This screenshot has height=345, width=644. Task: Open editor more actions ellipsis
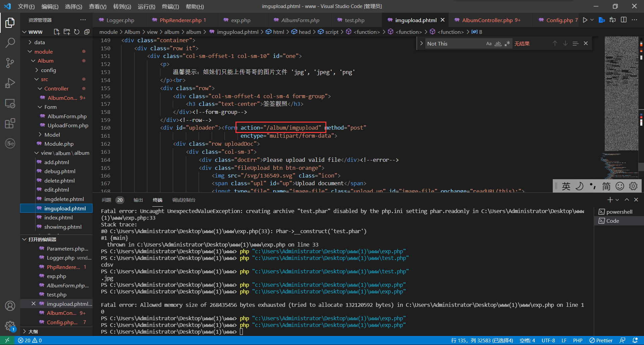pyautogui.click(x=634, y=20)
